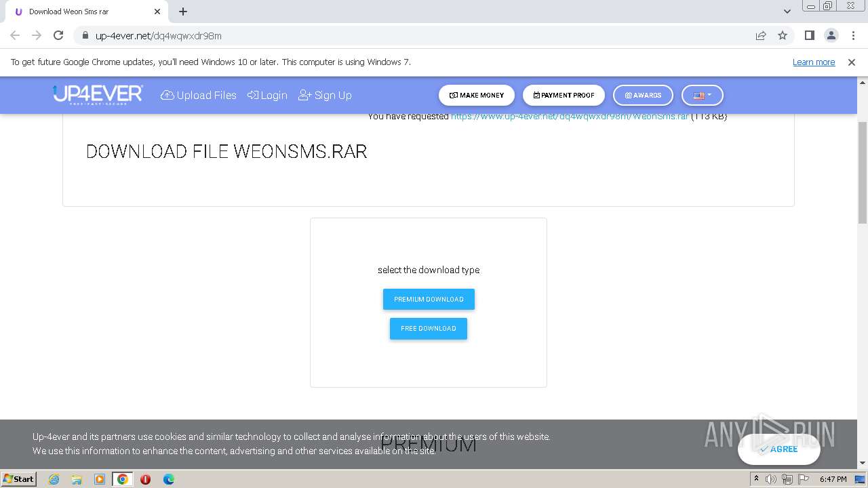
Task: Click the browser forward arrow
Action: pyautogui.click(x=37, y=35)
